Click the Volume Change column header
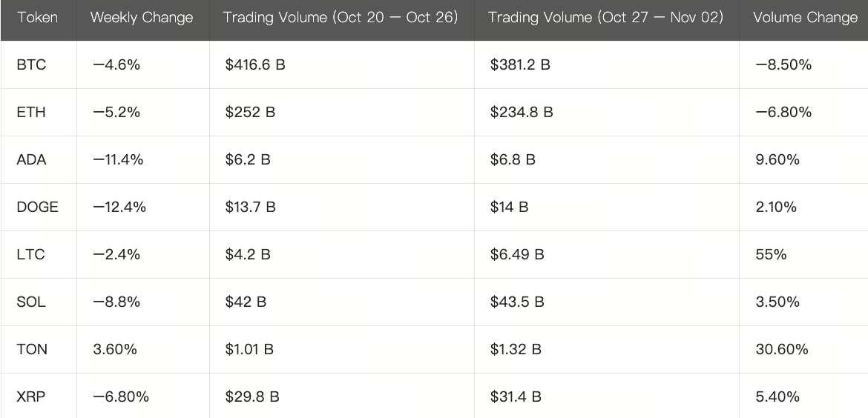Image resolution: width=868 pixels, height=418 pixels. click(805, 18)
